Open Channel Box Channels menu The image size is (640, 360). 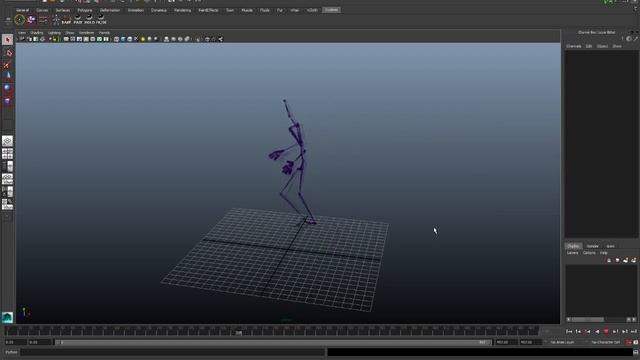[573, 47]
